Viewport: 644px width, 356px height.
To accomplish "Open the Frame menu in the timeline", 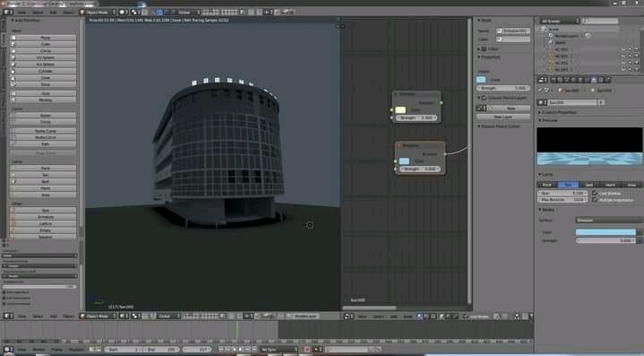I will click(x=56, y=350).
